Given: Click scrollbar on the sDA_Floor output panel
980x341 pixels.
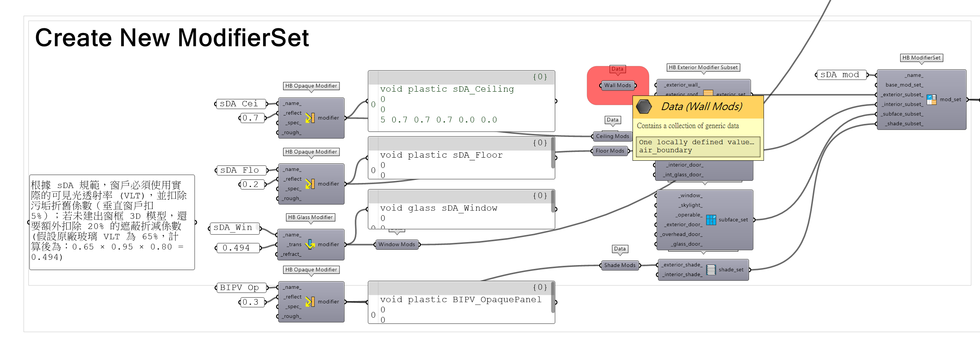Looking at the screenshot, I should 552,153.
